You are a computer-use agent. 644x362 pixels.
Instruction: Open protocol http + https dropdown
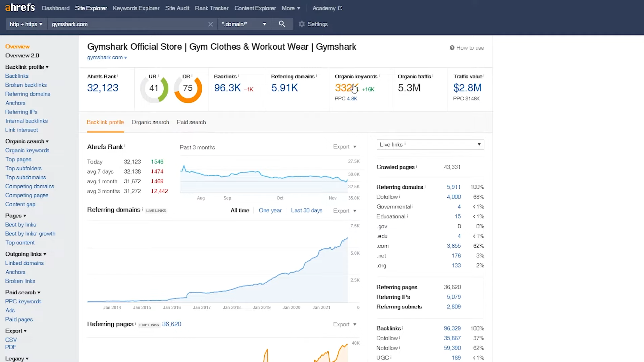26,24
